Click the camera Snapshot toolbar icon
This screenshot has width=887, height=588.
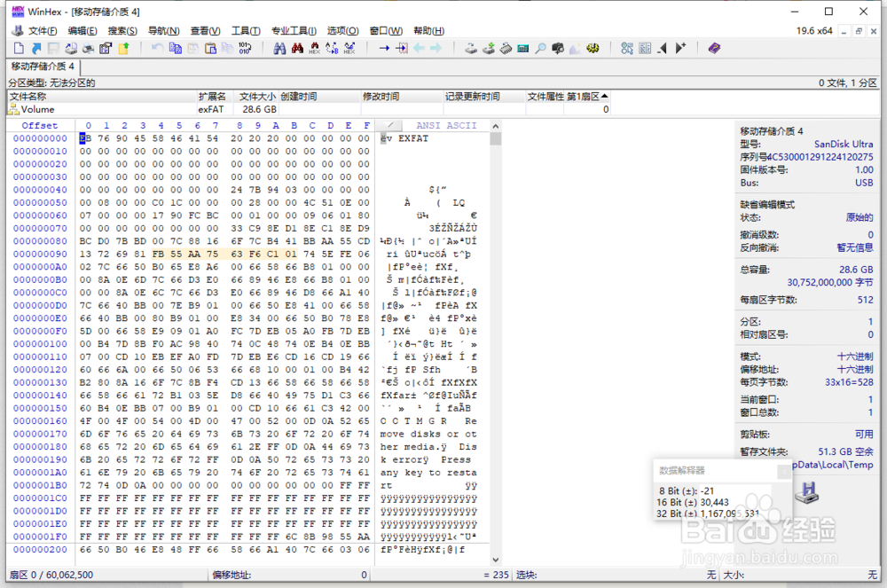[558, 49]
